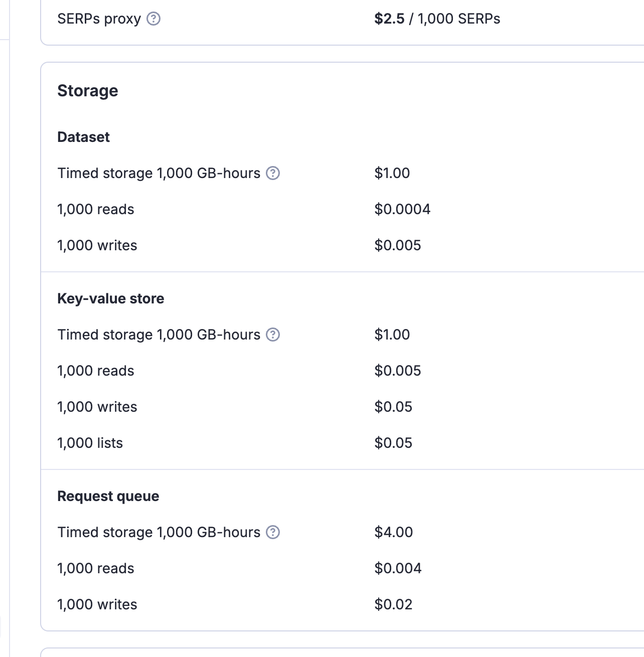The height and width of the screenshot is (657, 644).
Task: Select the 1,000 lists price $0.05
Action: (x=393, y=443)
